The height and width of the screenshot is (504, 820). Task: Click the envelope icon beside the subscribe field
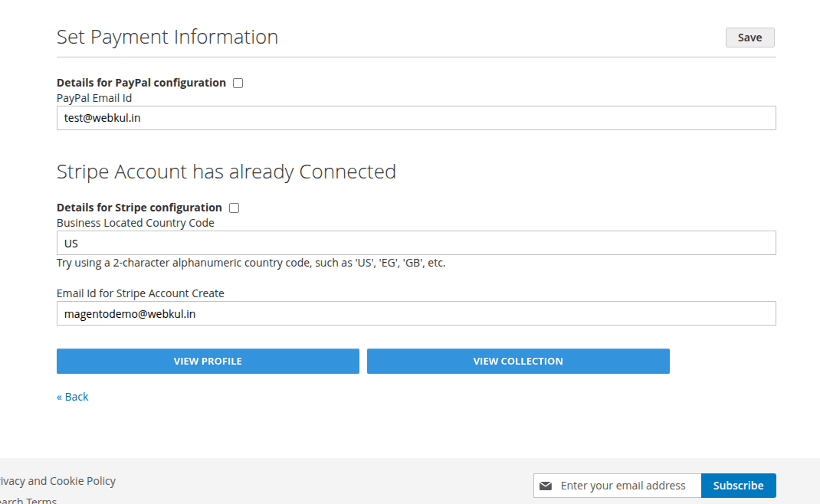click(545, 485)
